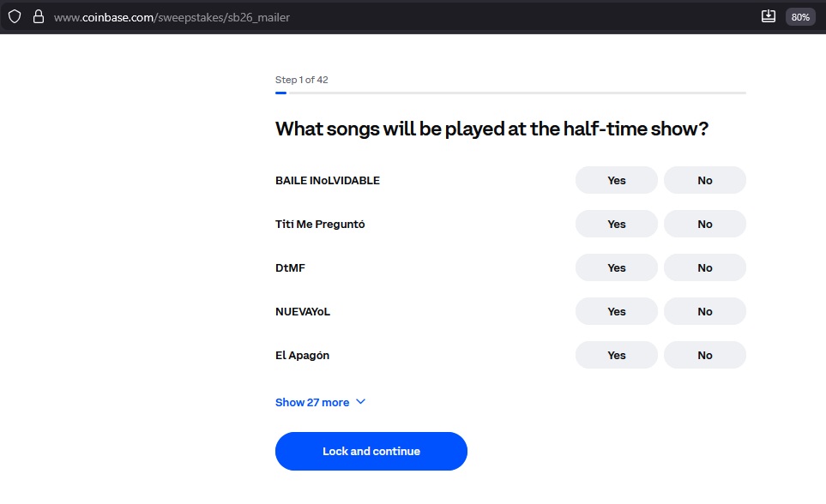Pick Yes for DtMF
826x504 pixels.
tap(616, 268)
